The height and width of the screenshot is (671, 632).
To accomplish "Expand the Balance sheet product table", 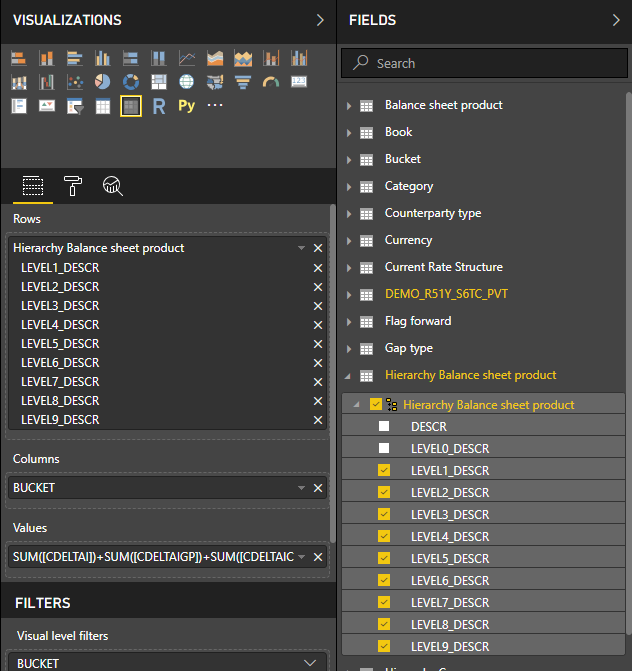I will point(349,106).
